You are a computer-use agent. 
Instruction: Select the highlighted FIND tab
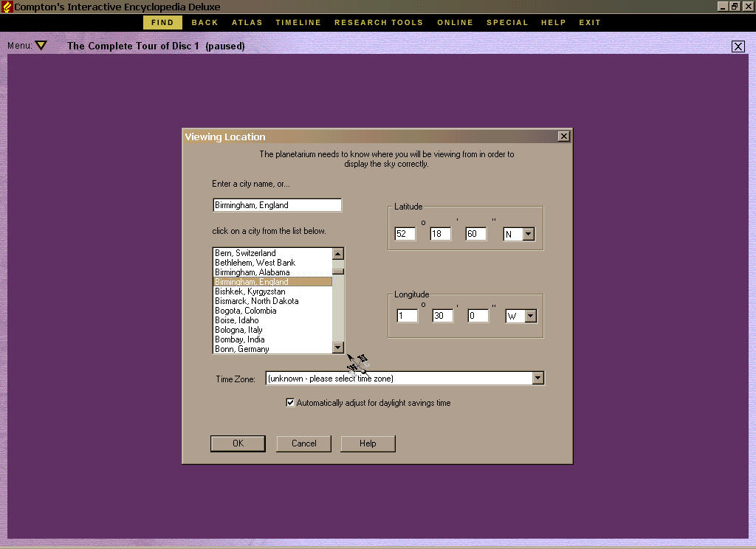click(162, 22)
